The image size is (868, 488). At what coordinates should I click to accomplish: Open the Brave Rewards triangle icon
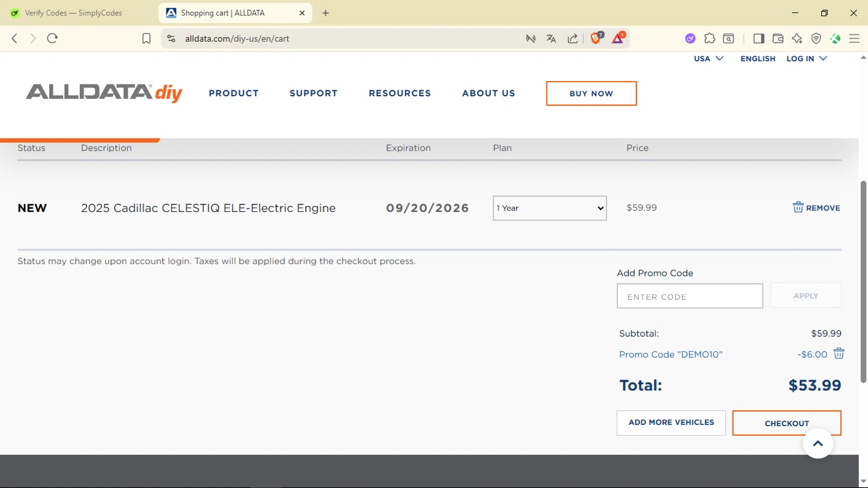(x=618, y=38)
